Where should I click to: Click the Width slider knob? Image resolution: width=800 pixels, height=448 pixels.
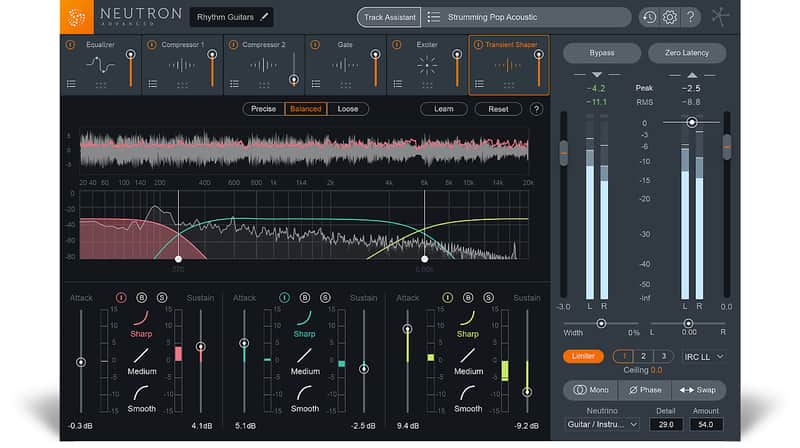[601, 323]
